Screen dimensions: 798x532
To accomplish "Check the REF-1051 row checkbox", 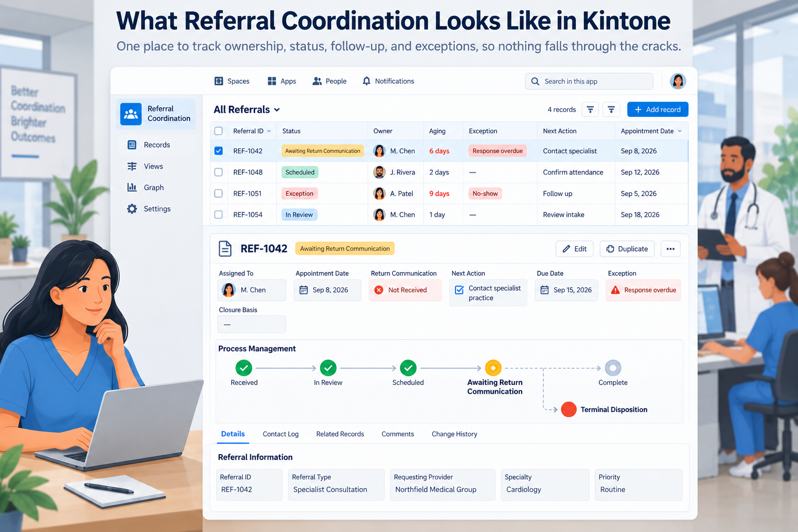I will (x=219, y=193).
